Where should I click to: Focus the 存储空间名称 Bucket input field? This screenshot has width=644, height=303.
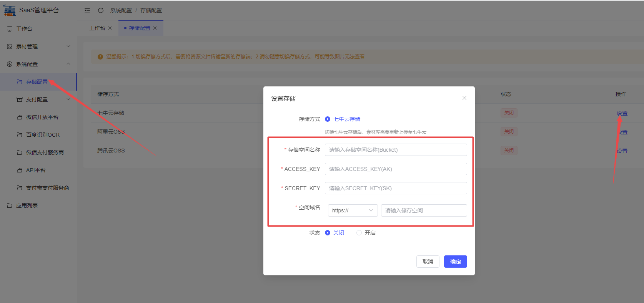tap(396, 150)
